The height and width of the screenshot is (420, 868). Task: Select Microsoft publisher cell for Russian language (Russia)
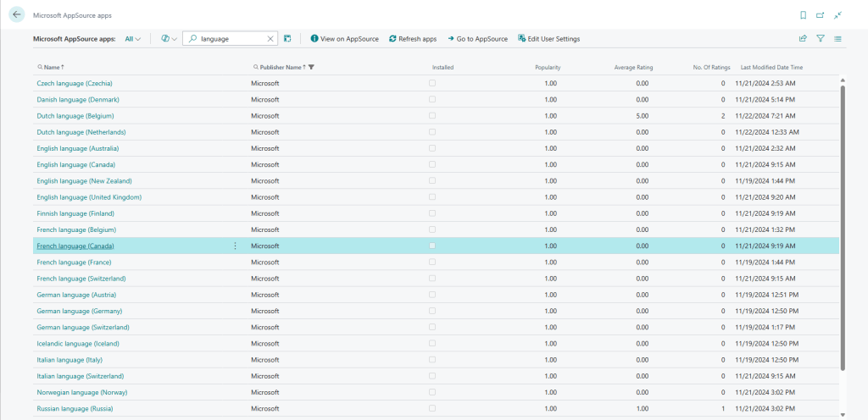(265, 408)
